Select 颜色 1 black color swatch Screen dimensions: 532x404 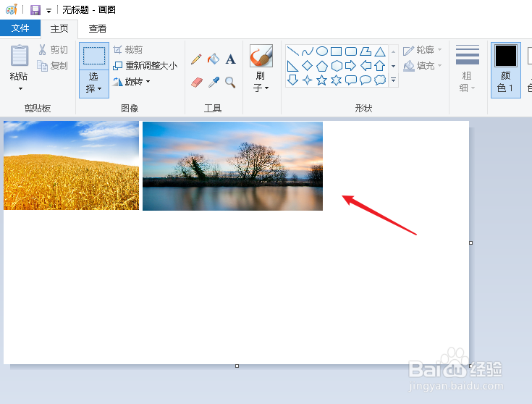(x=505, y=56)
